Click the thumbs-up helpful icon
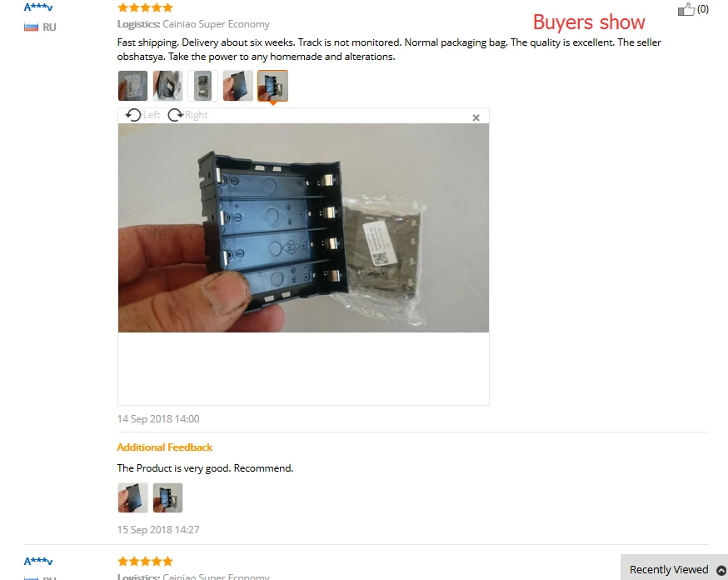 [x=686, y=9]
